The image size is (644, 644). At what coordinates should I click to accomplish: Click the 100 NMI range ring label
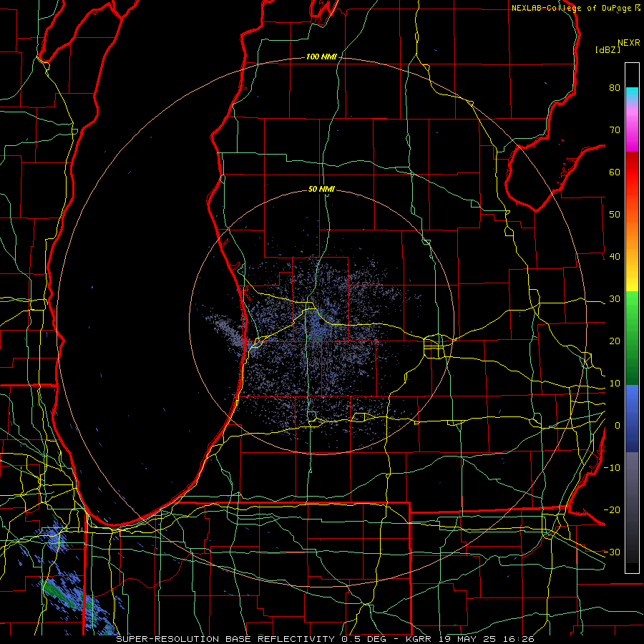[x=321, y=57]
